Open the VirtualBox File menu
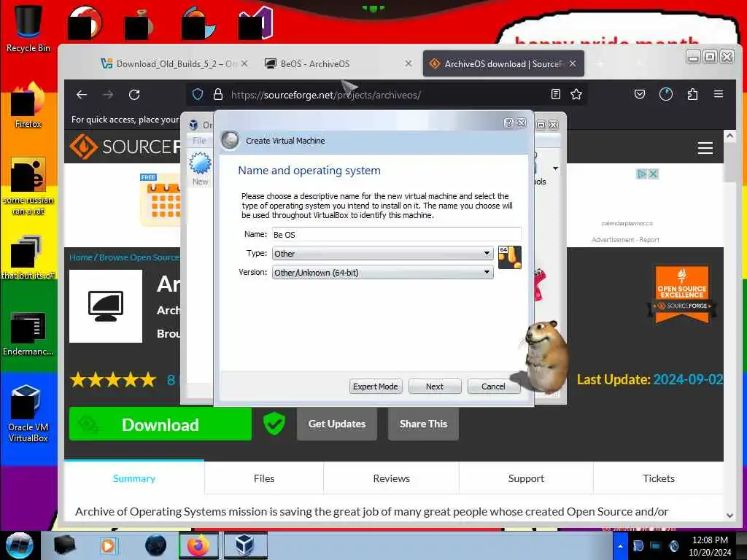This screenshot has width=747, height=560. [x=199, y=141]
